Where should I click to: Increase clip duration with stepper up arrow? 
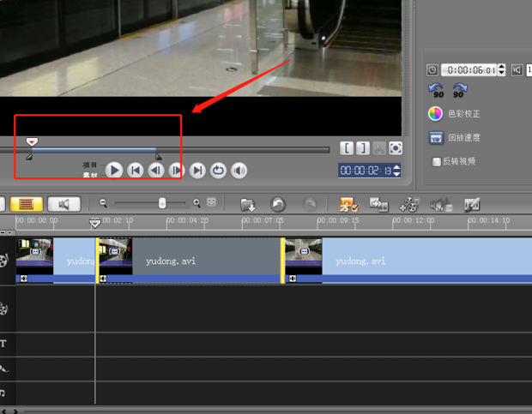point(501,67)
